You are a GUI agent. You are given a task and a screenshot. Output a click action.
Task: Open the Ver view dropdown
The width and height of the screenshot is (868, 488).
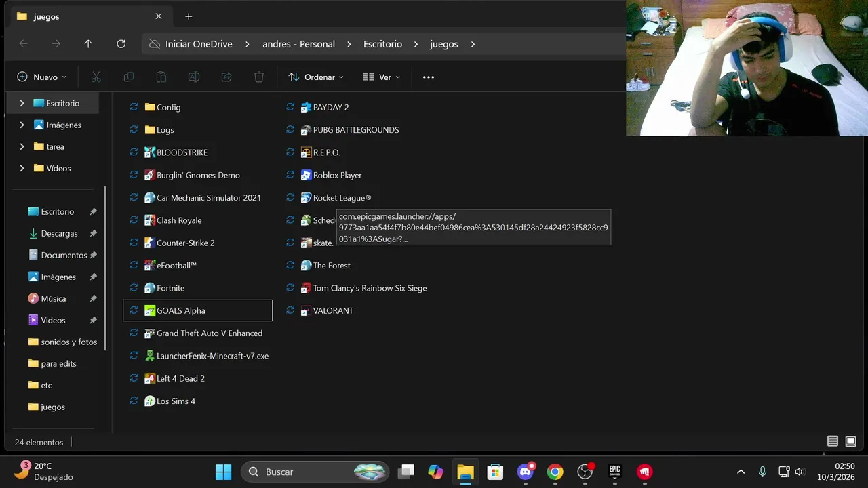coord(381,77)
